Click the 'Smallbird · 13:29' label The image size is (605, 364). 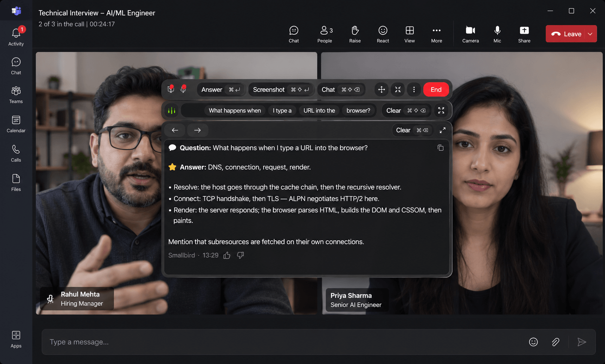pyautogui.click(x=193, y=255)
